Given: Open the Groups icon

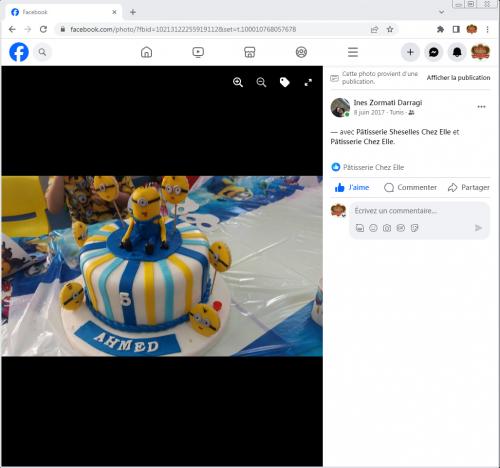Looking at the screenshot, I should click(x=301, y=52).
